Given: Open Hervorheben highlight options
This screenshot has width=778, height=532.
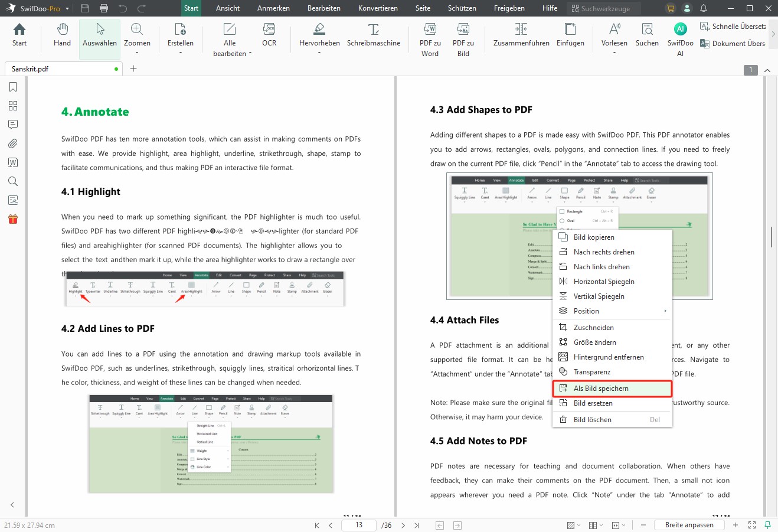Looking at the screenshot, I should click(319, 38).
